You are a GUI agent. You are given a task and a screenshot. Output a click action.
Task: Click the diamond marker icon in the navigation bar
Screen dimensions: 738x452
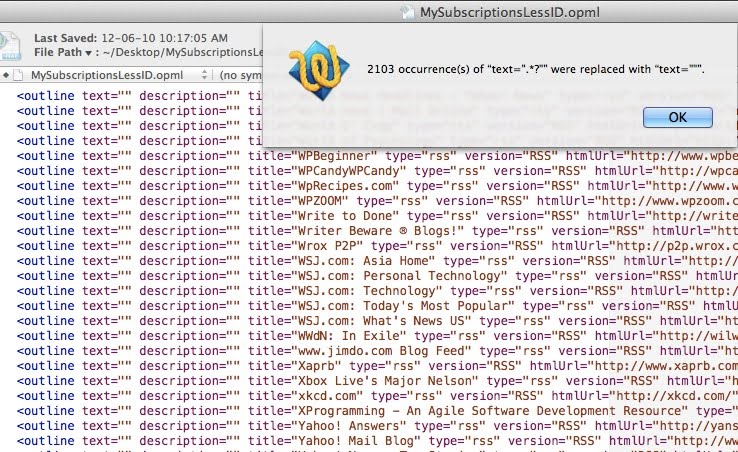6,75
